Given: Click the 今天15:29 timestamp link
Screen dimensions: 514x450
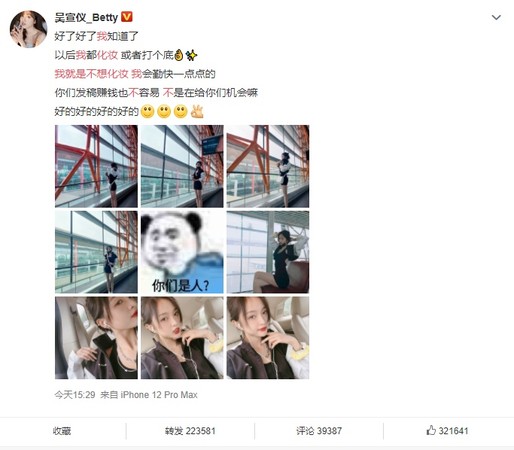Looking at the screenshot, I should (75, 395).
